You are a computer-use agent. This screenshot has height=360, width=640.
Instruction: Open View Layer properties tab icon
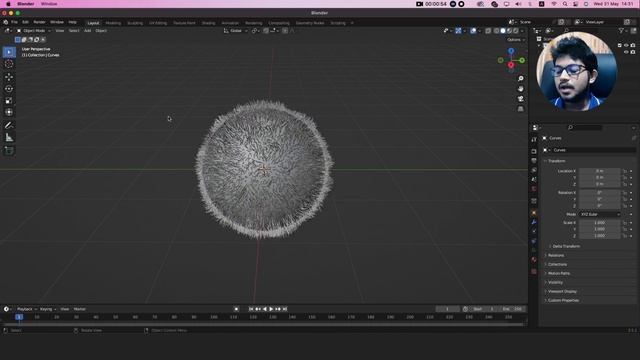[x=534, y=170]
